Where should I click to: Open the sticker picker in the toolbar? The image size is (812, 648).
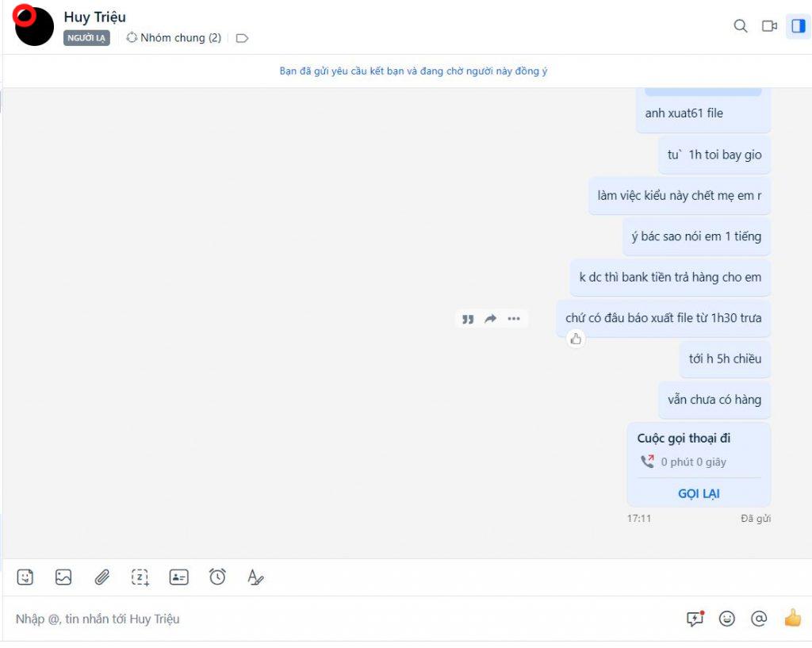[25, 577]
